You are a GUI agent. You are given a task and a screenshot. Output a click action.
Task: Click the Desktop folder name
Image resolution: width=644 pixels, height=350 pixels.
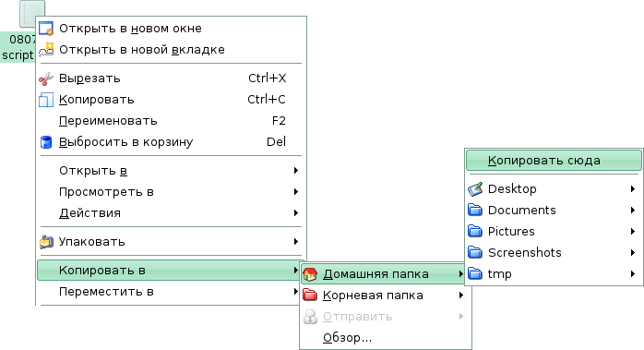[512, 189]
